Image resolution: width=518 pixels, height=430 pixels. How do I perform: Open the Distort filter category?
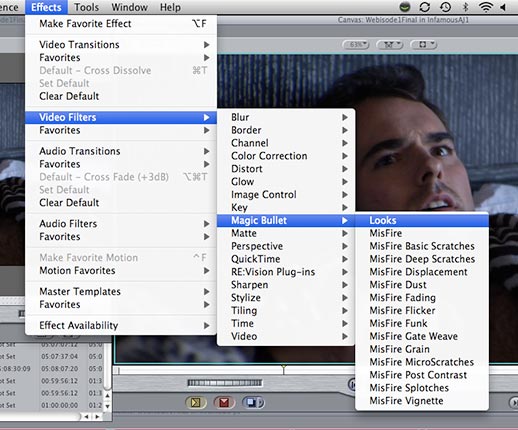coord(286,169)
